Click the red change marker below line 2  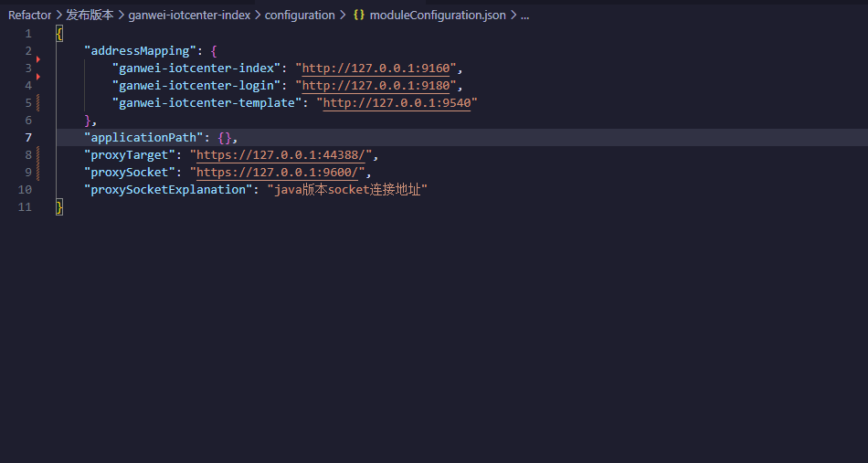(x=38, y=59)
